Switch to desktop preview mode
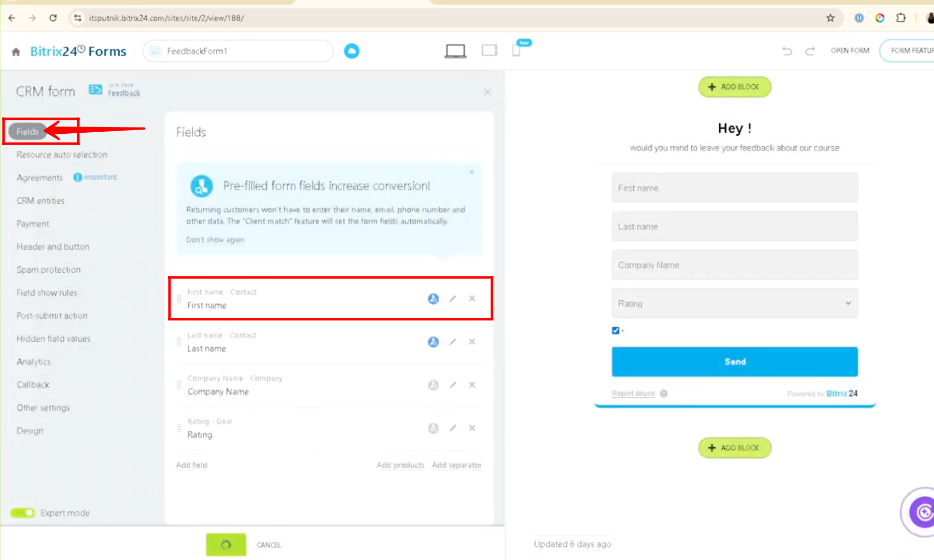This screenshot has height=560, width=934. [455, 51]
